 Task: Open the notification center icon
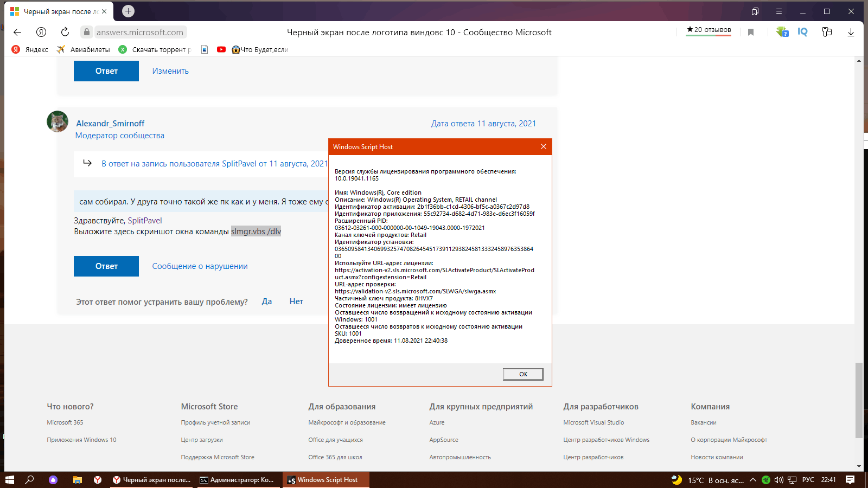pos(850,480)
